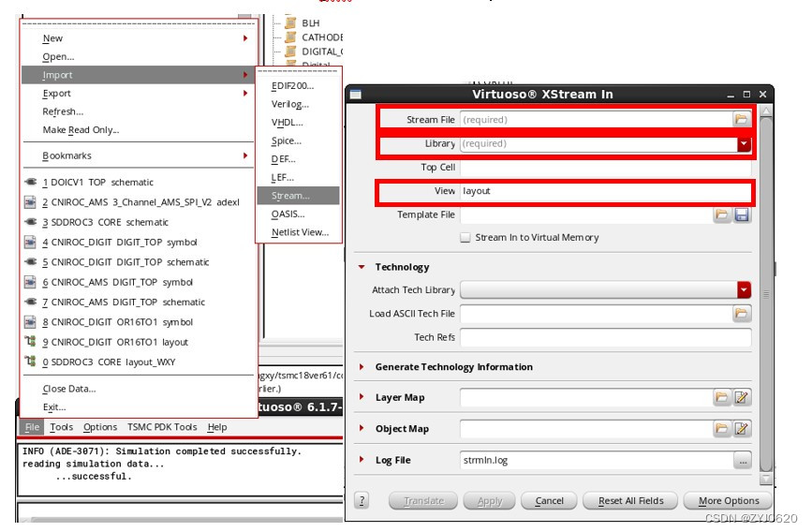The height and width of the screenshot is (532, 812).
Task: Click the More Options button
Action: pyautogui.click(x=728, y=501)
